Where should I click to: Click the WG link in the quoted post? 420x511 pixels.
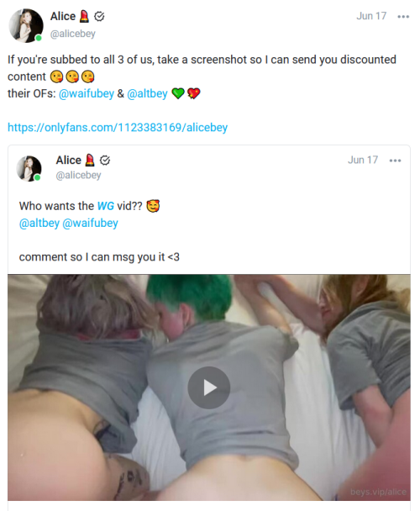106,206
